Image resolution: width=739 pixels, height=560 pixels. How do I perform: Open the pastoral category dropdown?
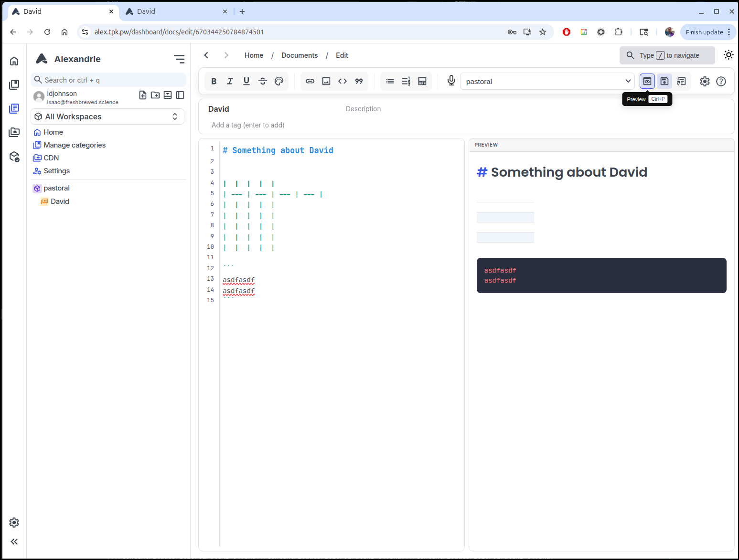(547, 81)
